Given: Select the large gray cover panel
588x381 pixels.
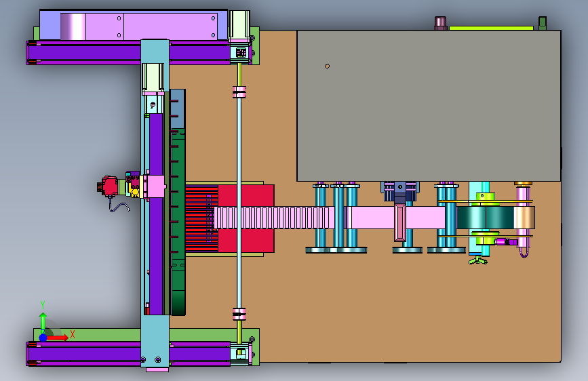Looking at the screenshot, I should tap(429, 106).
